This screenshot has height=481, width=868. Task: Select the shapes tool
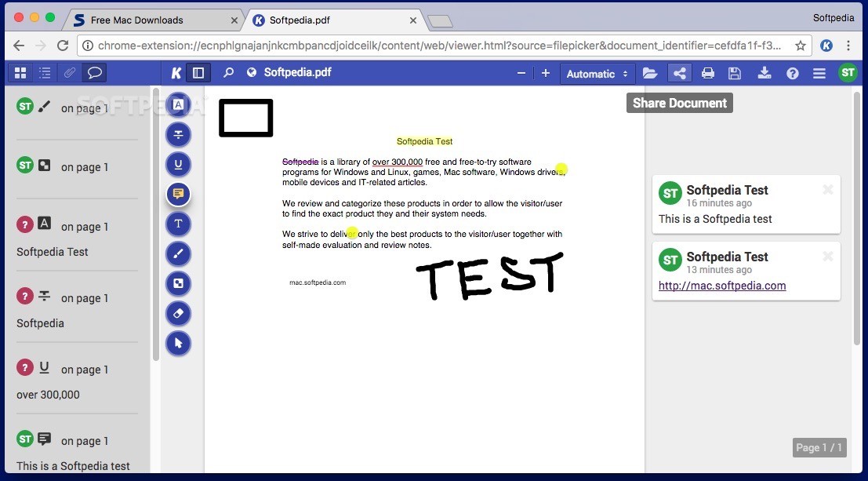tap(178, 284)
